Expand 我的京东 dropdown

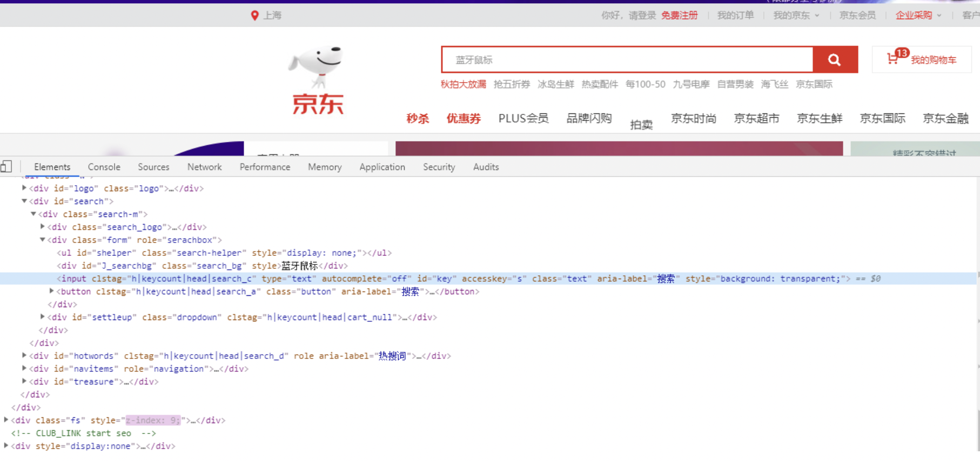pos(796,16)
